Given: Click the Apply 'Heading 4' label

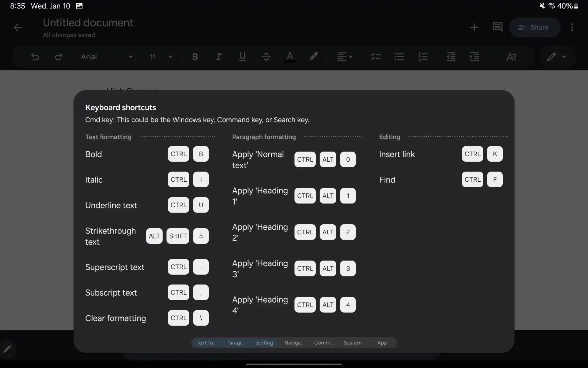Looking at the screenshot, I should point(260,305).
